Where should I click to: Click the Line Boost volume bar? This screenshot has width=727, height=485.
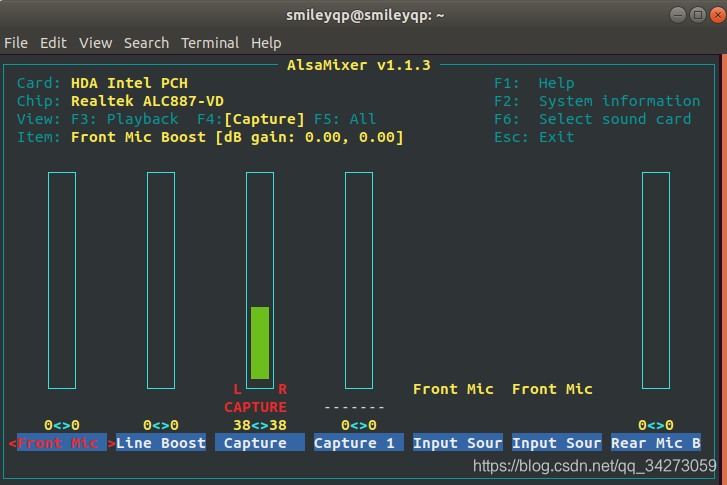click(161, 281)
